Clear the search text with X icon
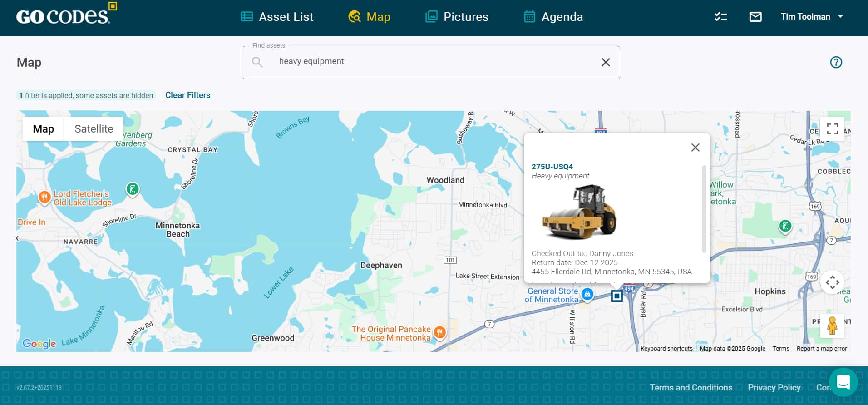This screenshot has height=405, width=868. [x=606, y=62]
